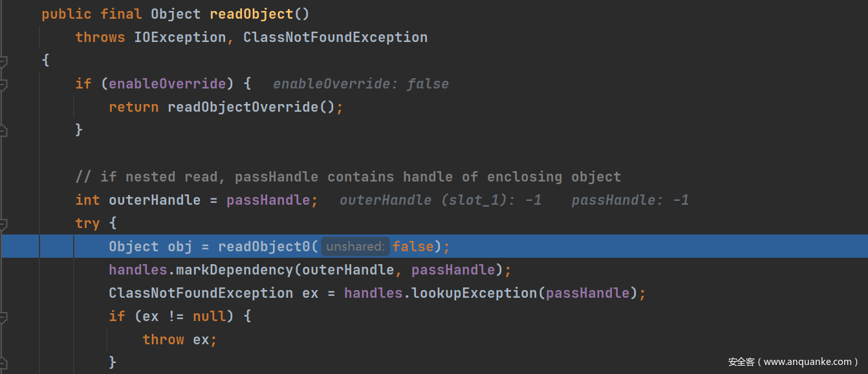The width and height of the screenshot is (868, 374).
Task: Collapse the readObject method body fold marker
Action: [3, 61]
